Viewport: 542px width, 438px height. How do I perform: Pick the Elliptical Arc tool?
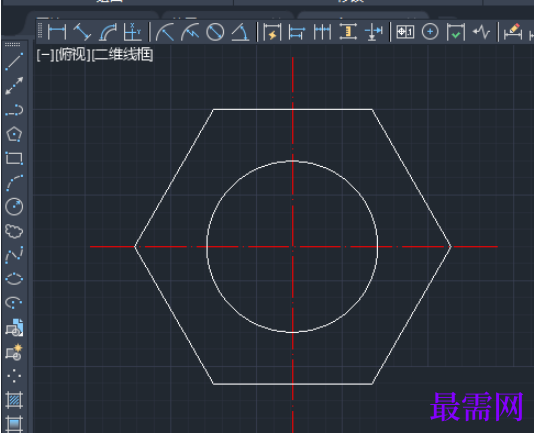click(x=14, y=302)
